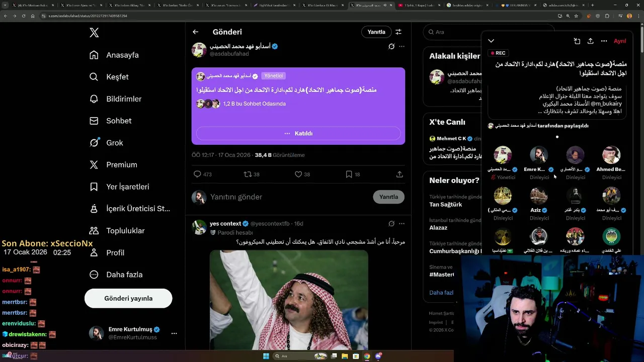The image size is (644, 362).
Task: Collapse the Space panel with chevron
Action: point(491,41)
